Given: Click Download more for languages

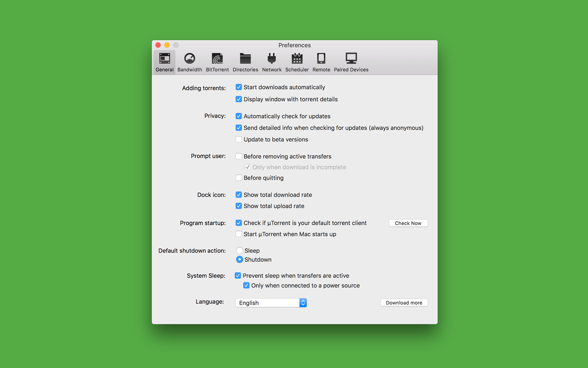Looking at the screenshot, I should (x=404, y=303).
